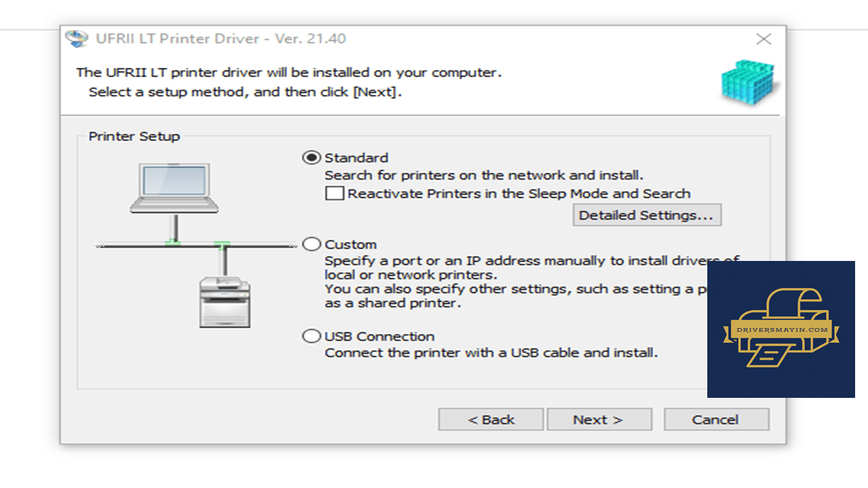Click the left green network connector
Screen dimensions: 868x488
(x=174, y=242)
